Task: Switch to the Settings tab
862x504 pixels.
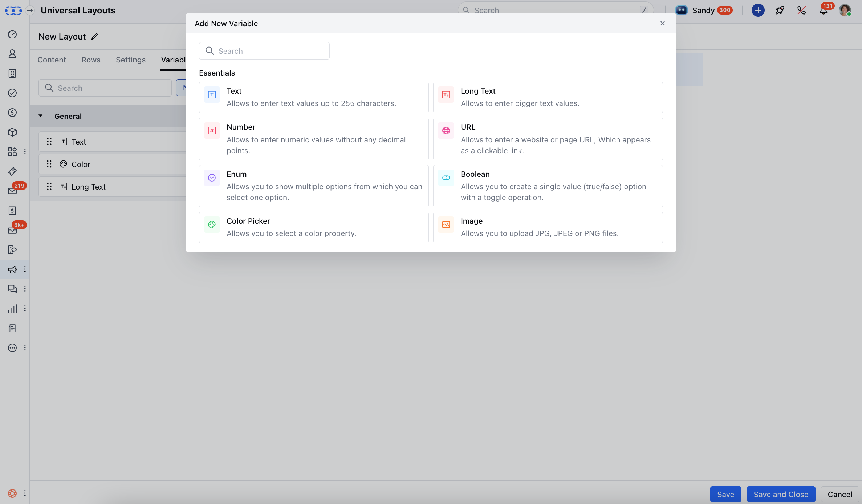Action: pyautogui.click(x=130, y=60)
